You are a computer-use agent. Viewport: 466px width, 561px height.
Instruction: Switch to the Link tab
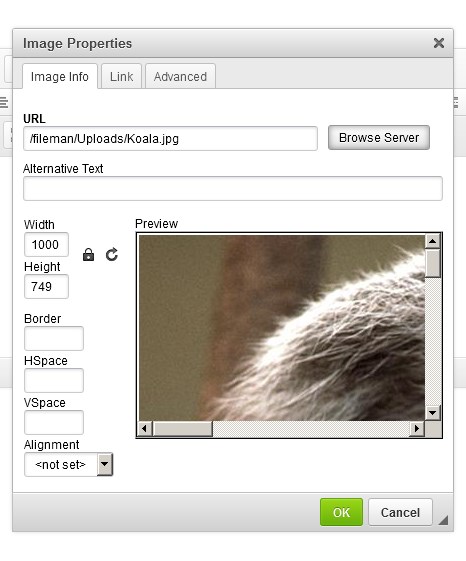(x=121, y=77)
